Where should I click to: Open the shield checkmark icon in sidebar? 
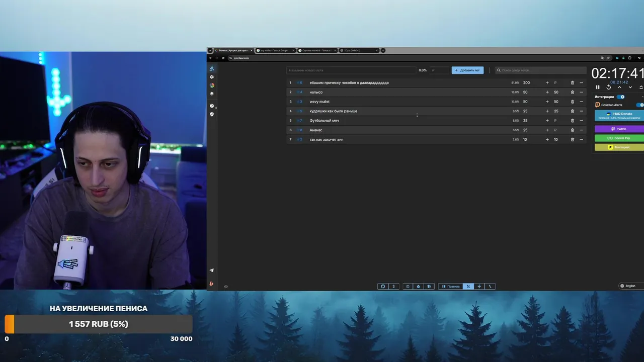click(x=212, y=114)
